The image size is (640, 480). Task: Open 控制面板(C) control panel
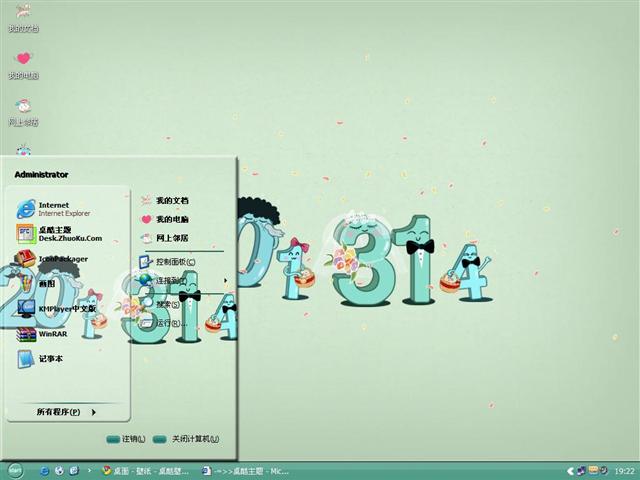click(167, 262)
